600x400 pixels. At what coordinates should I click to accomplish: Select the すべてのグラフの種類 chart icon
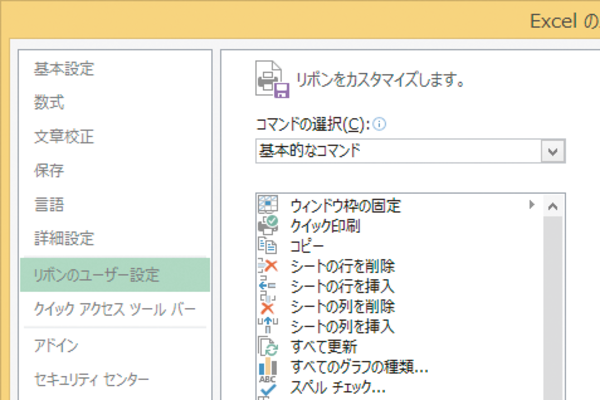[x=268, y=367]
